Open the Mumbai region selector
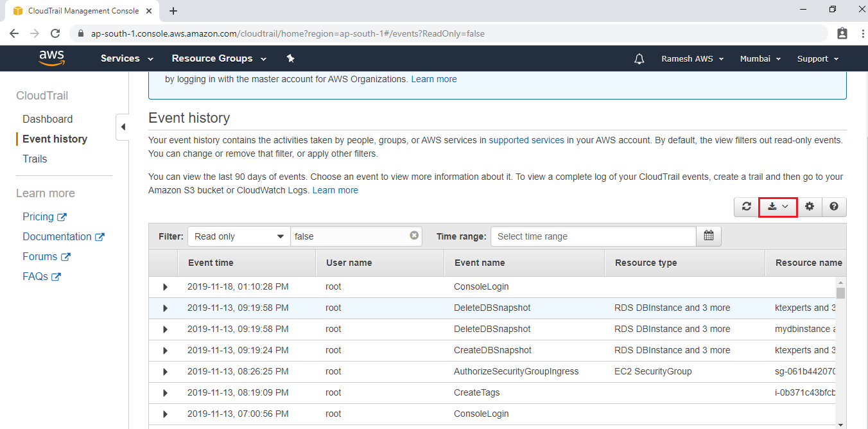868x429 pixels. tap(761, 58)
